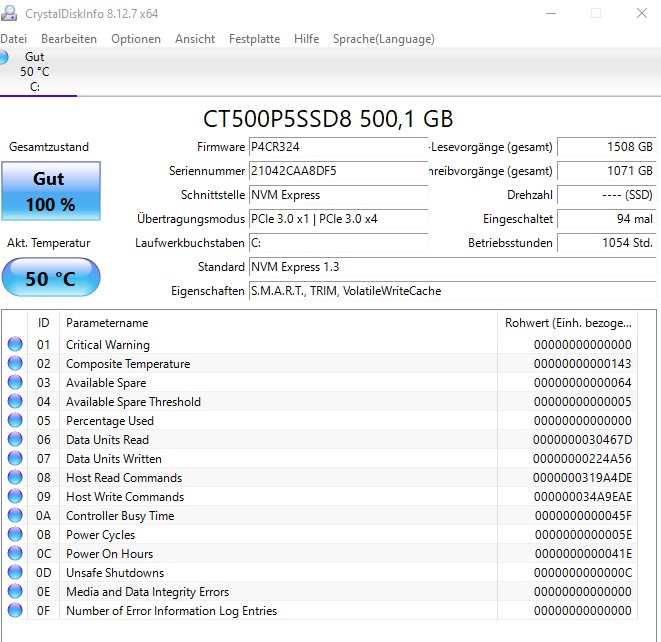Click the Data Units Read status orb
The image size is (661, 642).
click(x=15, y=439)
